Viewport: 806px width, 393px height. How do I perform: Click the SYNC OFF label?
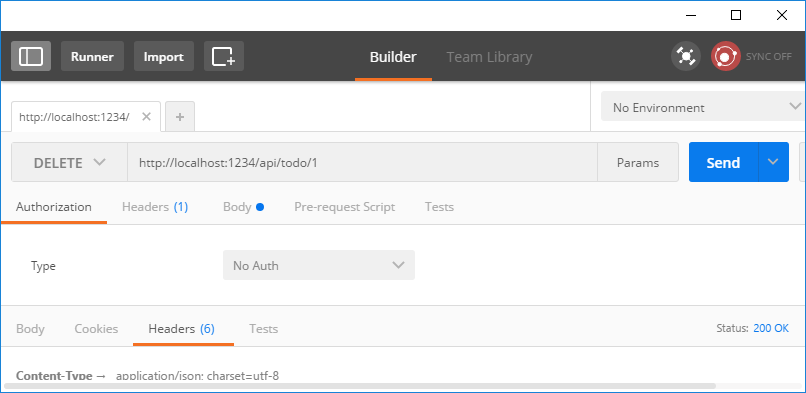768,57
